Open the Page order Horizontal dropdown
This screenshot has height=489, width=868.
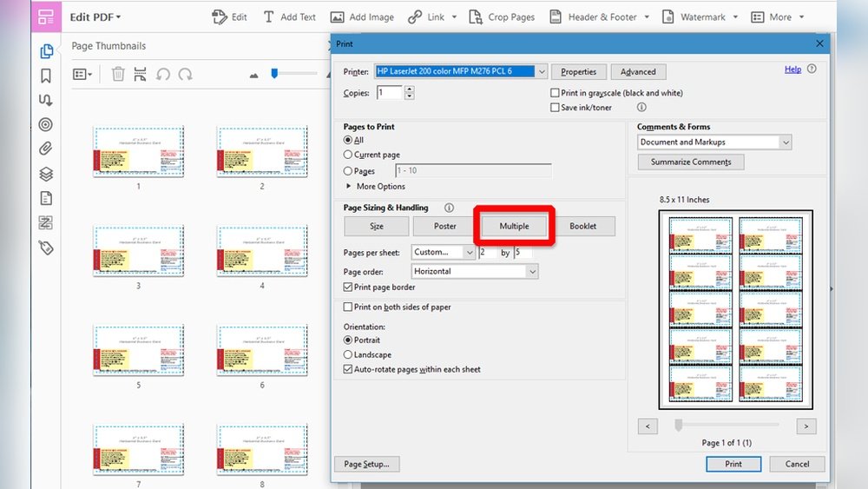[475, 271]
